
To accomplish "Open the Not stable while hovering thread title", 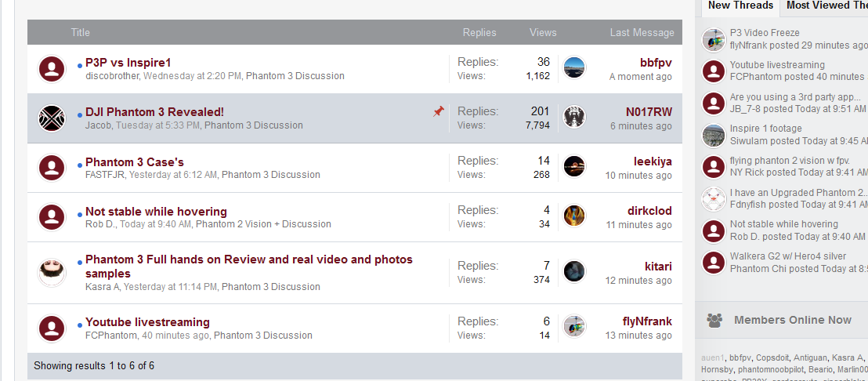I will [156, 212].
